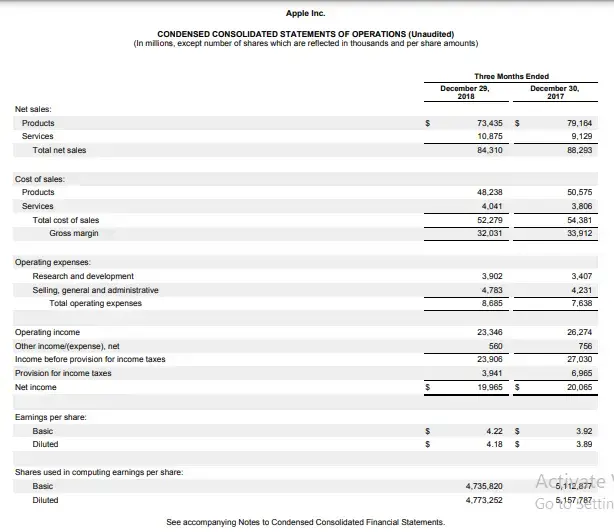
Task: Select Products cost of sales value 48,238
Action: [489, 192]
